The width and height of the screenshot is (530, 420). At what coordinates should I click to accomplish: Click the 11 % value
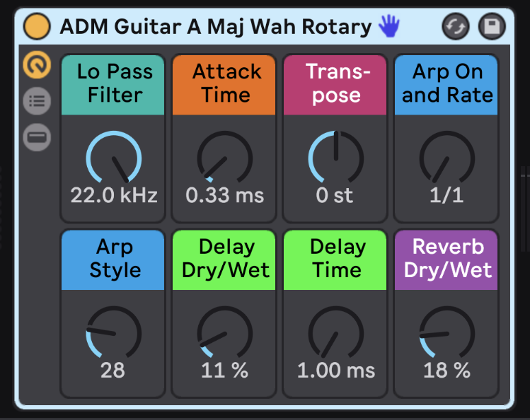[224, 371]
